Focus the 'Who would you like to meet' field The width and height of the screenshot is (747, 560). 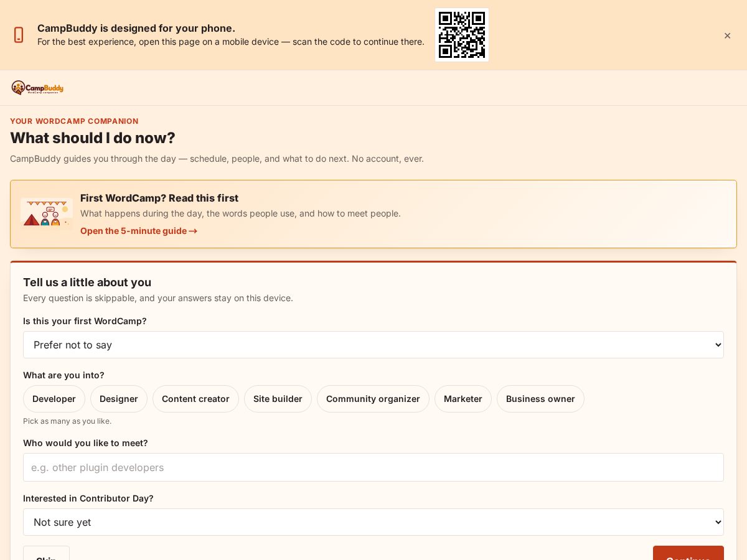point(374,467)
